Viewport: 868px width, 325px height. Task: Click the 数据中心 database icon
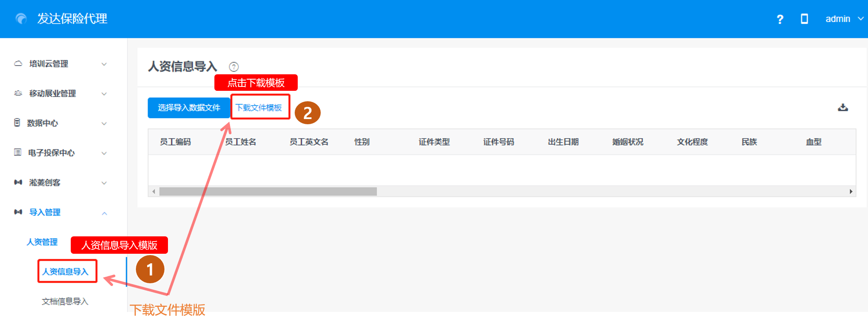[17, 123]
